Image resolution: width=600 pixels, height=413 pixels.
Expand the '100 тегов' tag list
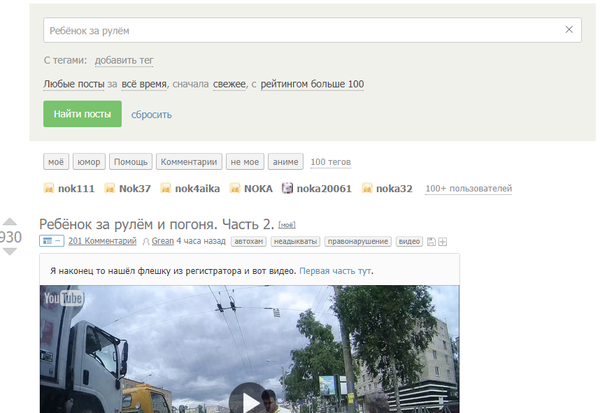coord(330,162)
